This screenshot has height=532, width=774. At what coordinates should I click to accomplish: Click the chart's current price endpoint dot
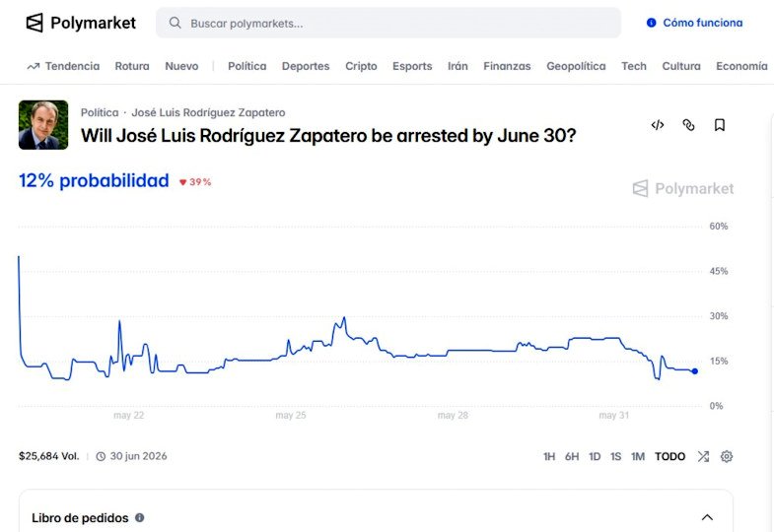pyautogui.click(x=694, y=371)
